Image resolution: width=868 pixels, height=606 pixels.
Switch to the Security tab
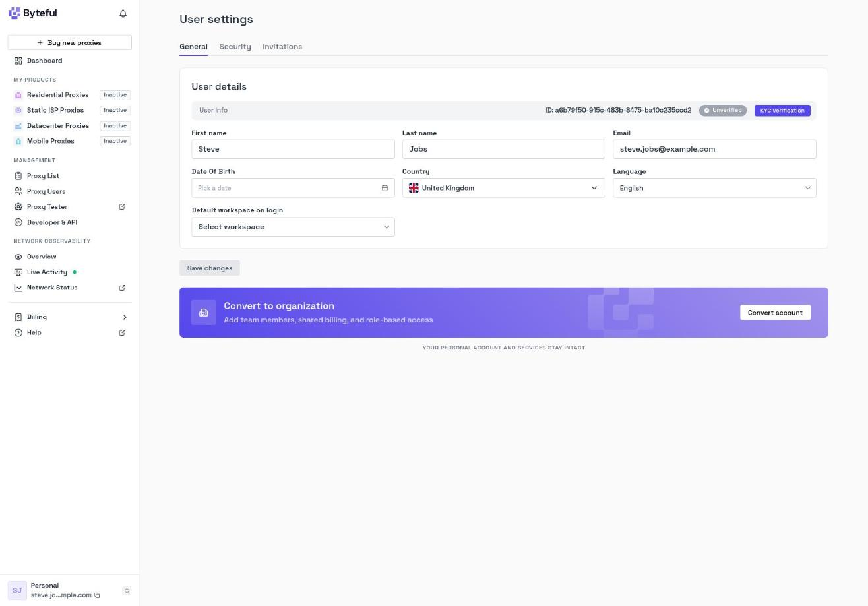click(x=235, y=47)
